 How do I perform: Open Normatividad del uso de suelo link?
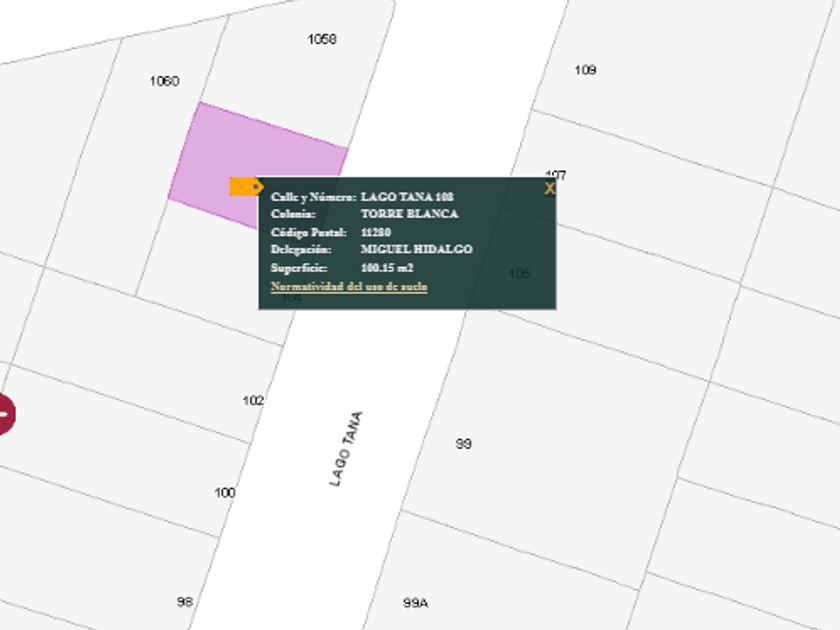pos(349,287)
